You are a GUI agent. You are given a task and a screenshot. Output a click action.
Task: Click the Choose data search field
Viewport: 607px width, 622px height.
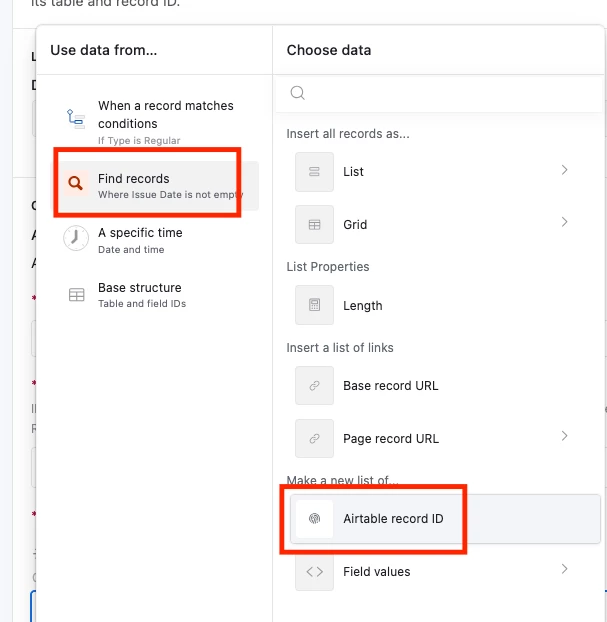pyautogui.click(x=440, y=93)
